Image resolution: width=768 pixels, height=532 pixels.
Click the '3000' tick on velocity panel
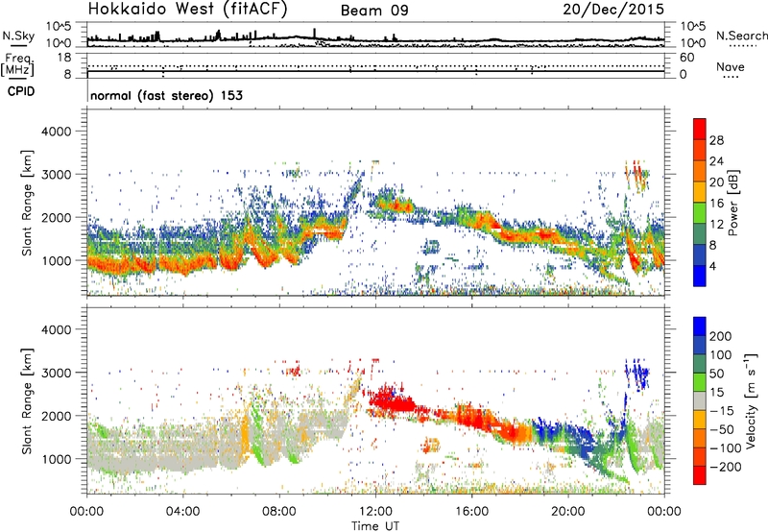tap(56, 373)
